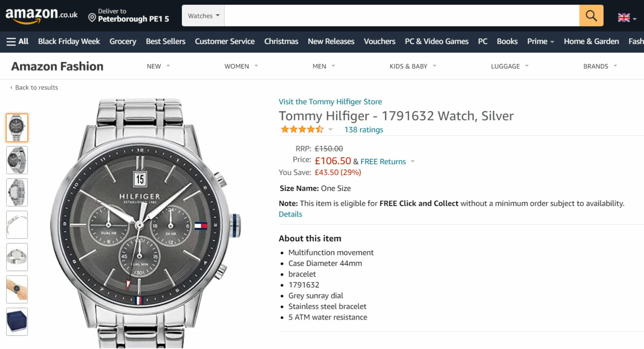The width and height of the screenshot is (644, 349).
Task: Visit the Tommy Hilfiger Store link
Action: [x=330, y=102]
